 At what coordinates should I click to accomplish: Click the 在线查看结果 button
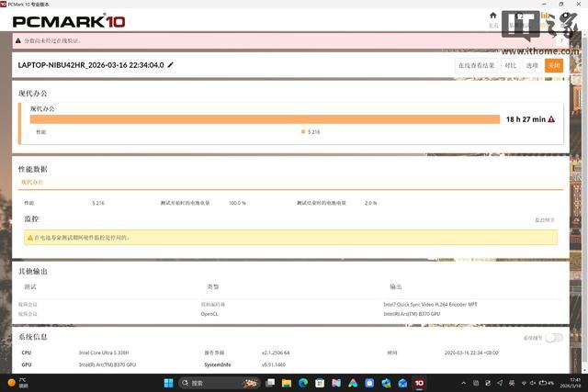click(x=476, y=65)
